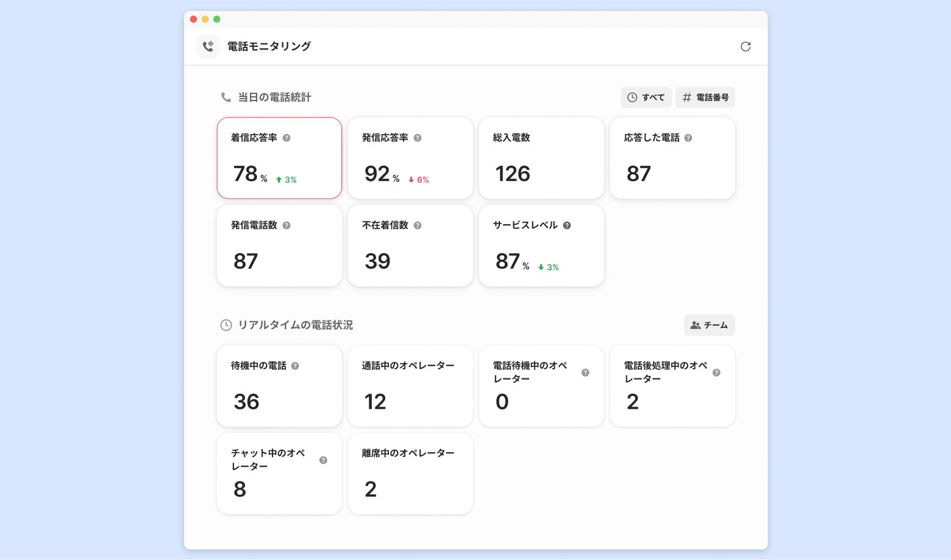Open help tooltip for 発信応答率
951x560 pixels.
point(418,138)
